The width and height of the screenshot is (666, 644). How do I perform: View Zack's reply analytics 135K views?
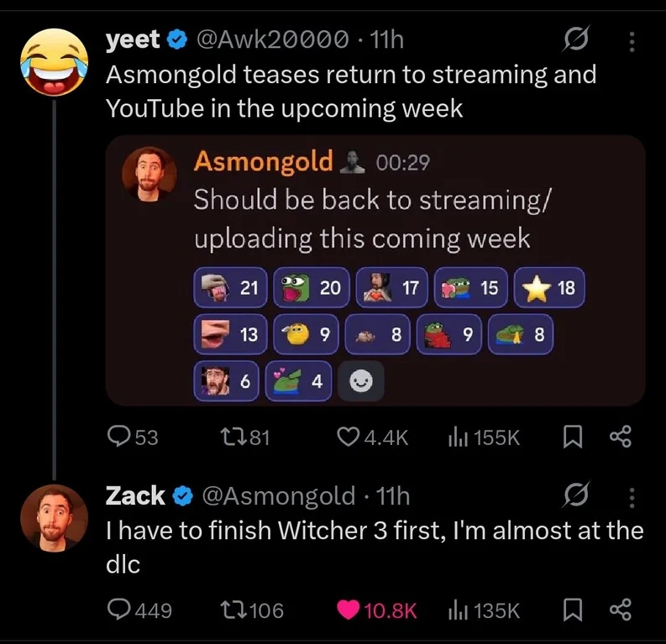[x=484, y=610]
